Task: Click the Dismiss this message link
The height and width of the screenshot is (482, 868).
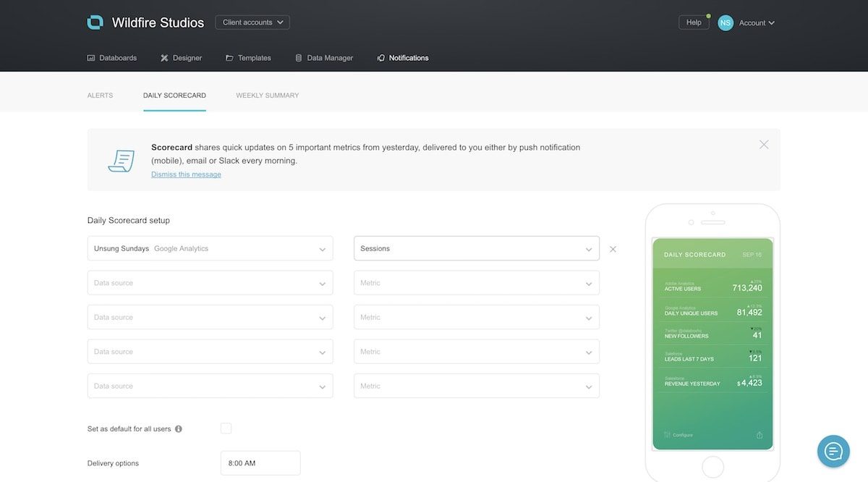Action: coord(186,174)
